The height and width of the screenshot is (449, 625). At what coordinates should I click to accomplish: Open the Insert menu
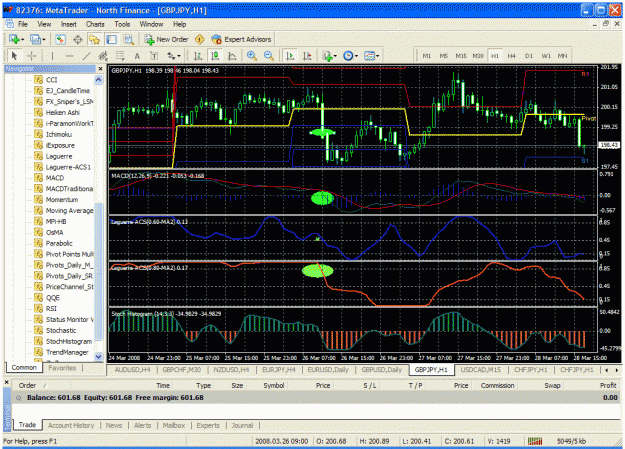(x=69, y=24)
